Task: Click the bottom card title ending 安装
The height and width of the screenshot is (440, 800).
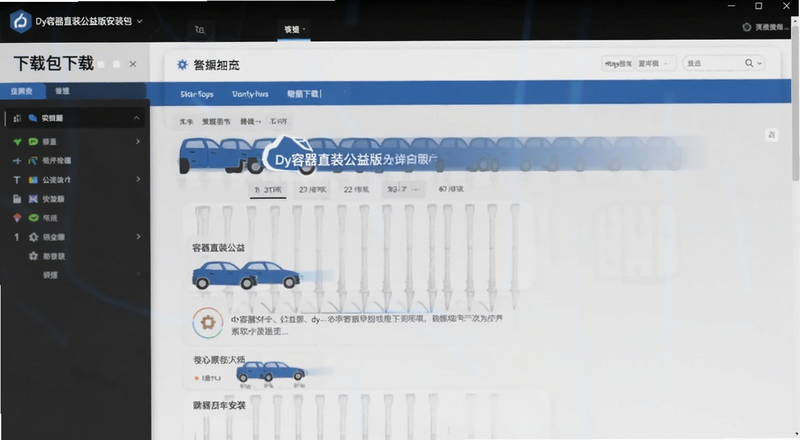Action: tap(219, 405)
